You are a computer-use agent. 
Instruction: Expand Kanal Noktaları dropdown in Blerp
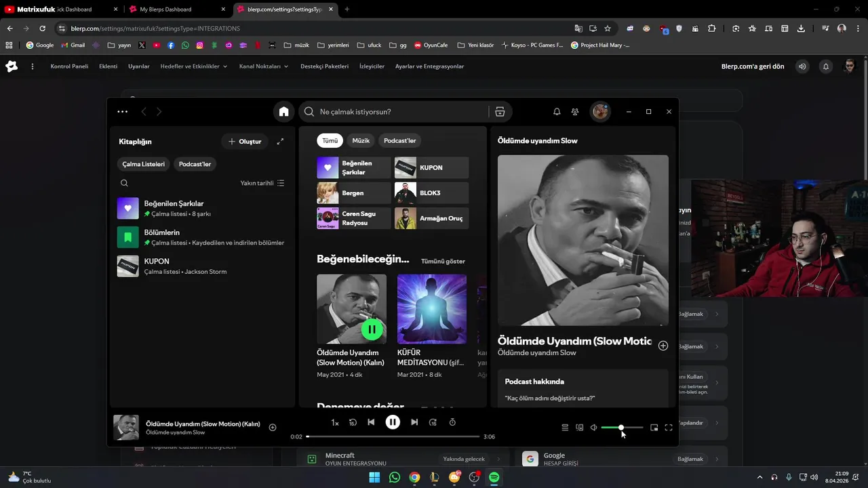264,66
